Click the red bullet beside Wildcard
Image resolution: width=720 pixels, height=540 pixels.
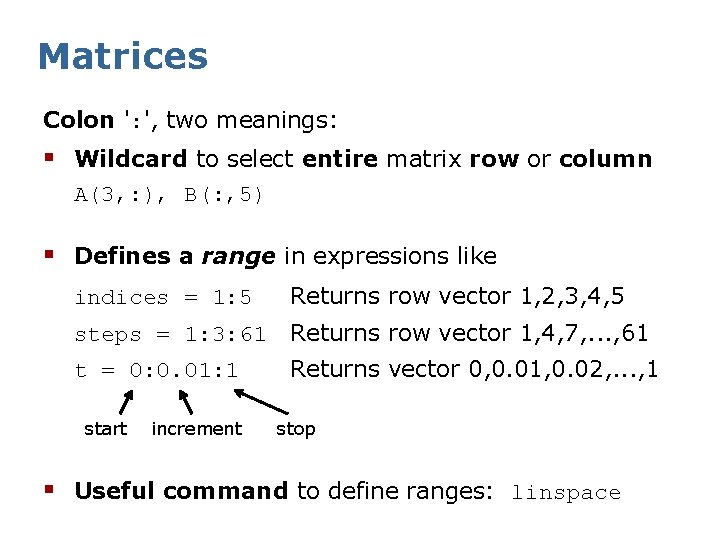[x=49, y=158]
